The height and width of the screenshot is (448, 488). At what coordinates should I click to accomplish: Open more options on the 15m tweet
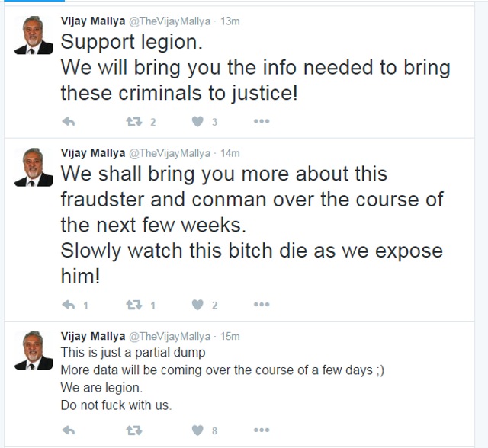click(262, 430)
